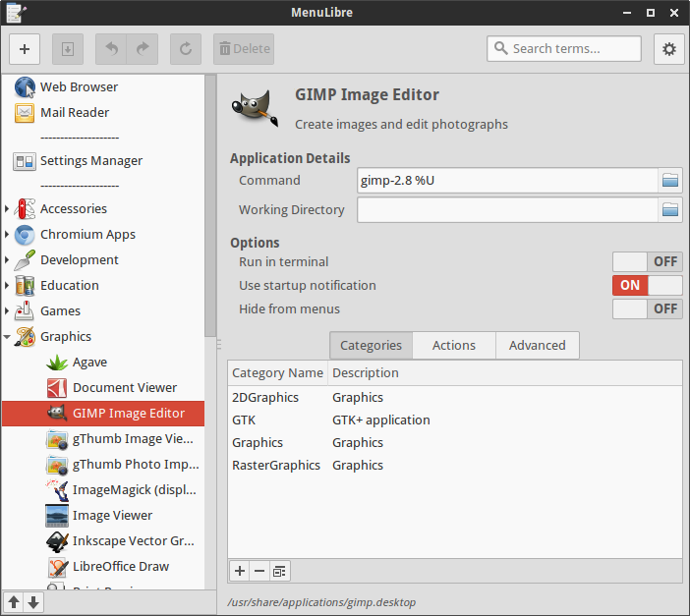Select Settings Manager launcher
This screenshot has width=690, height=616.
click(x=103, y=161)
